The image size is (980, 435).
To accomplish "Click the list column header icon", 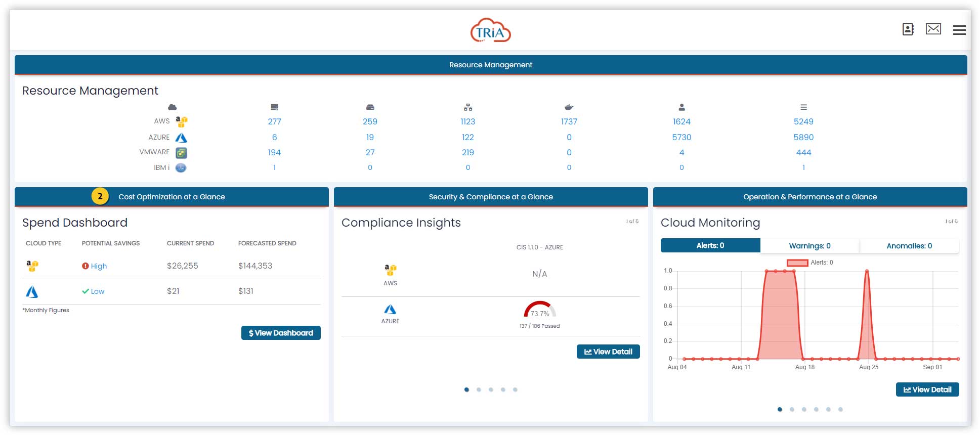I will tap(803, 107).
